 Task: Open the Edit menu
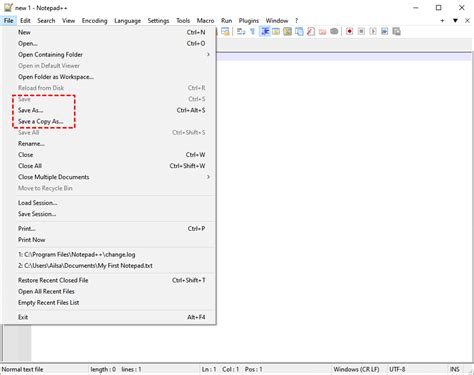click(25, 21)
